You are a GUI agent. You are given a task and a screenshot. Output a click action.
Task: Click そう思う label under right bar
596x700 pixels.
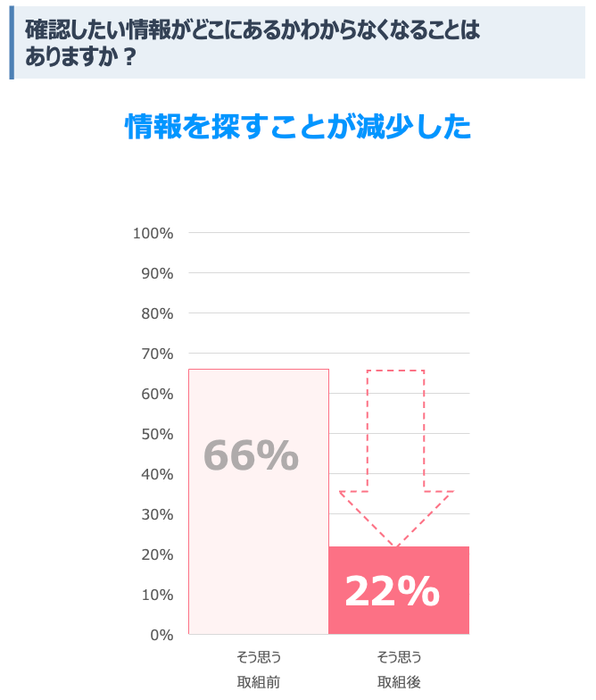pos(399,657)
